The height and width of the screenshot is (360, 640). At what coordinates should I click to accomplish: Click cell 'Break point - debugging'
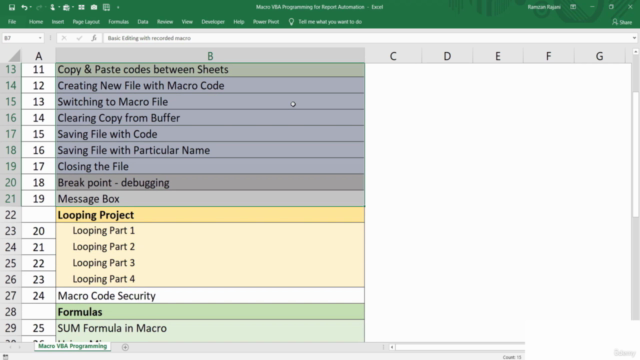pos(210,182)
